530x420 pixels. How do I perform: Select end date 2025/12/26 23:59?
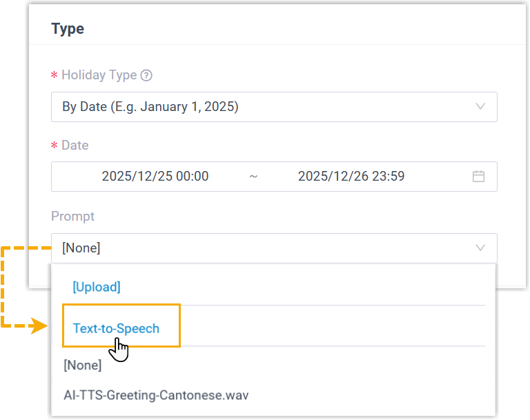(351, 177)
